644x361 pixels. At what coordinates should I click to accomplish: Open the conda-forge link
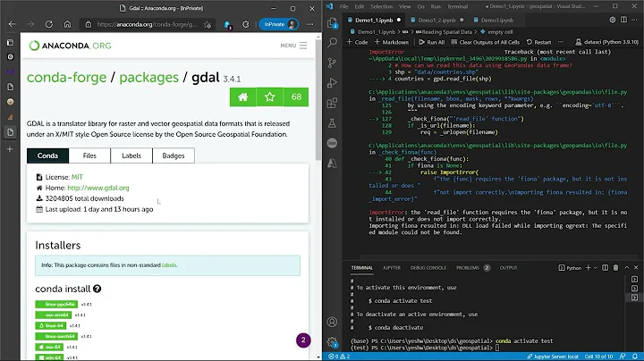(x=66, y=77)
